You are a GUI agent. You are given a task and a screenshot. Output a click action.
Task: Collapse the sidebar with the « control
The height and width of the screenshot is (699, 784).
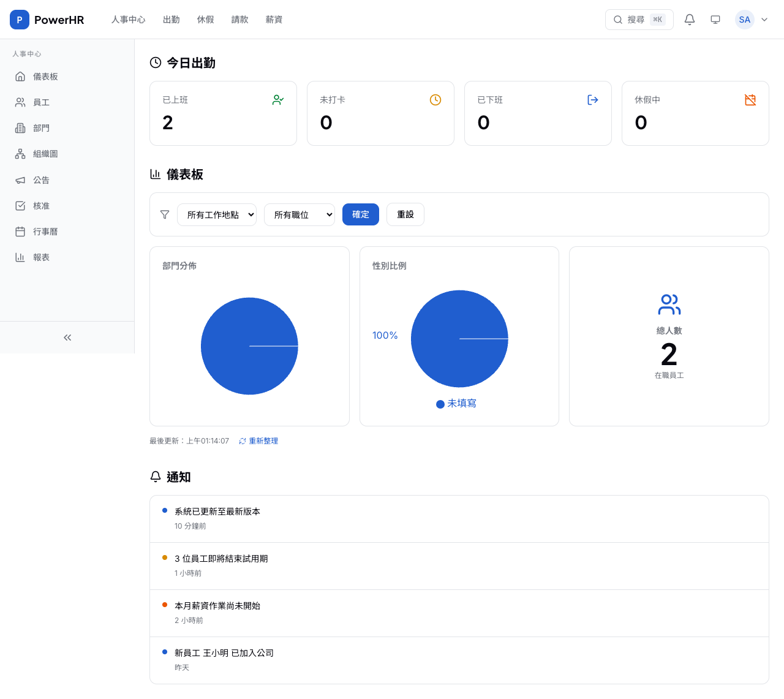click(x=67, y=337)
